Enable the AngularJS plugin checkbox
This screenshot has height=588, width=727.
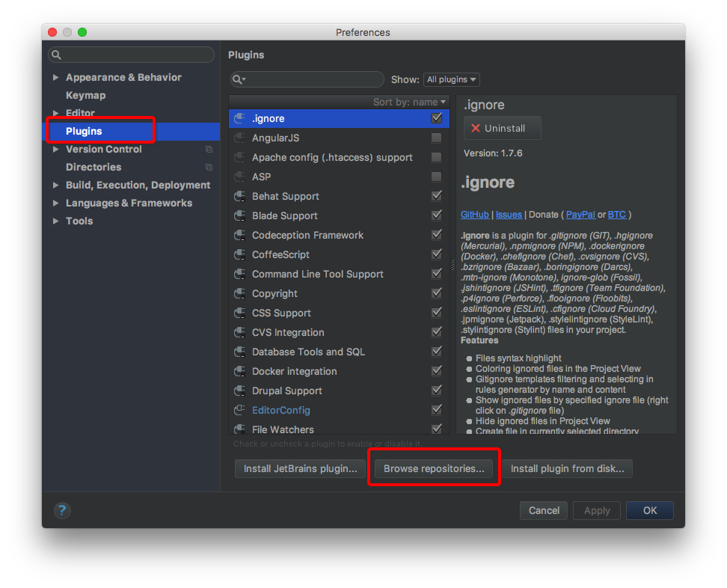[x=436, y=138]
